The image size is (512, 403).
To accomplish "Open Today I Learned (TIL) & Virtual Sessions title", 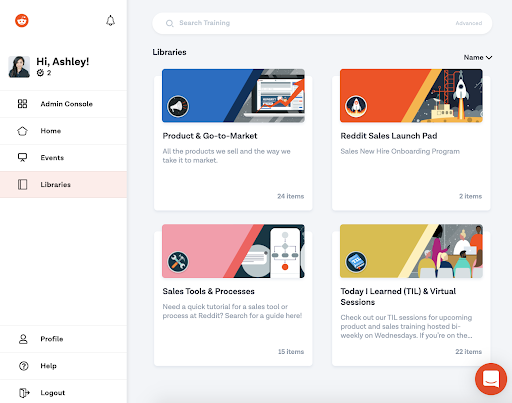I will coord(398,297).
